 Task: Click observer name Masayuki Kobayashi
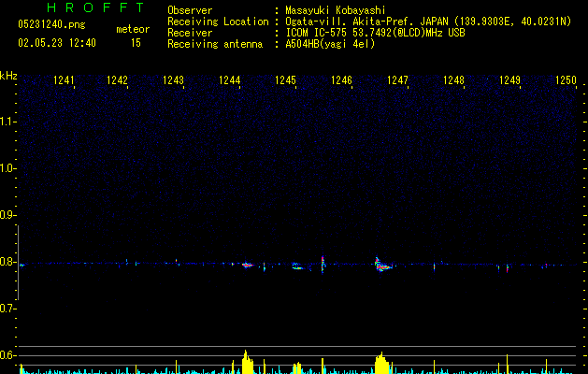pyautogui.click(x=336, y=10)
